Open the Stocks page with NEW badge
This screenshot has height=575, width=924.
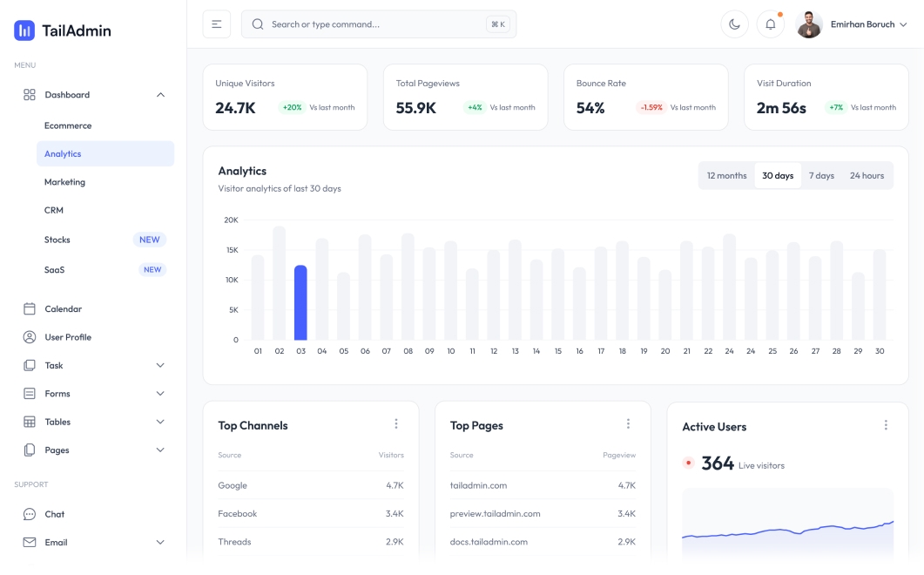coord(57,240)
